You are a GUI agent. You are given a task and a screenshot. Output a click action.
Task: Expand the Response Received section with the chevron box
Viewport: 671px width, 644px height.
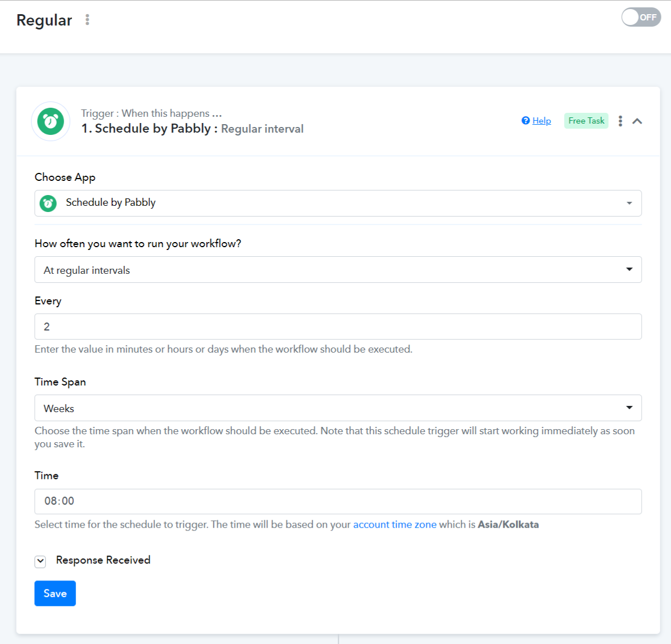40,561
